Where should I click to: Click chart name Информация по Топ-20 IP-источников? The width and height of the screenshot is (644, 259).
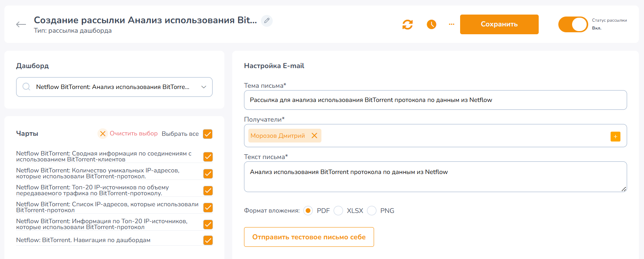[102, 224]
